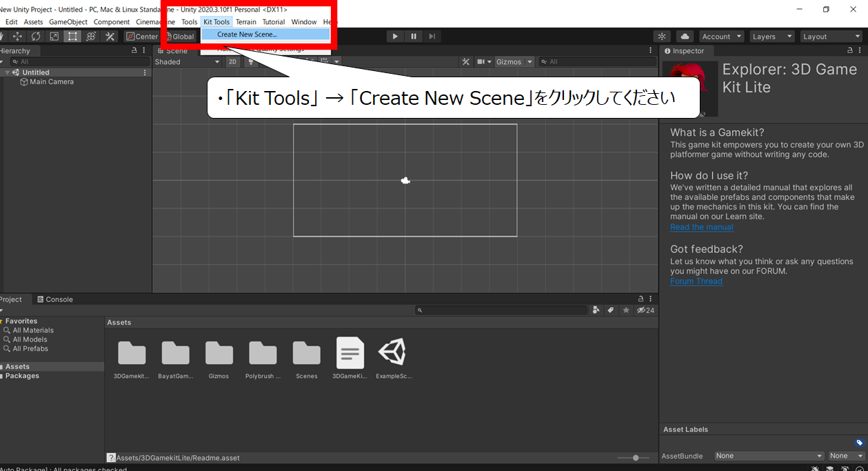Click the Pause button

click(x=414, y=37)
